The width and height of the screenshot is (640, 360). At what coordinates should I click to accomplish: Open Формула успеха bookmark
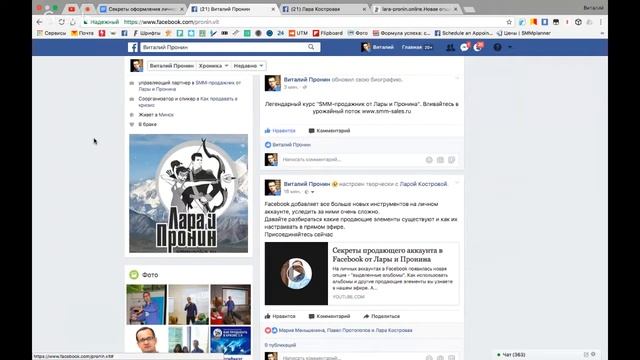click(x=401, y=33)
